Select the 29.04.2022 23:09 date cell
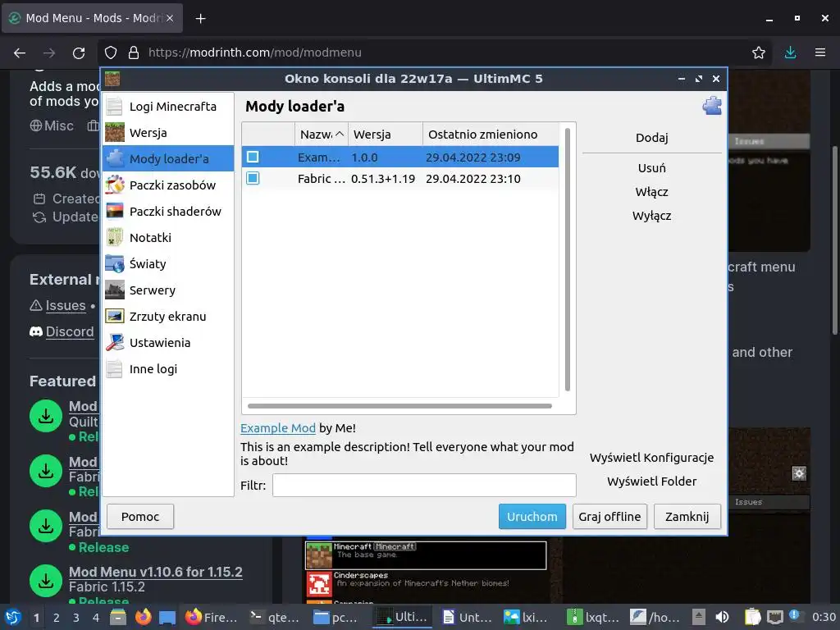840x630 pixels. tap(473, 157)
